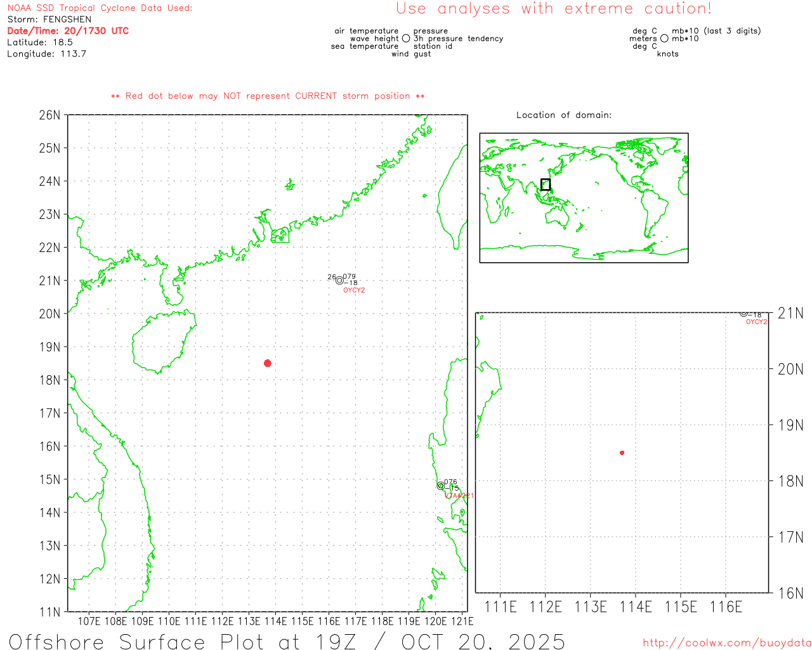Image resolution: width=812 pixels, height=650 pixels.
Task: Click the small square outline near Hong Kong
Action: (280, 235)
